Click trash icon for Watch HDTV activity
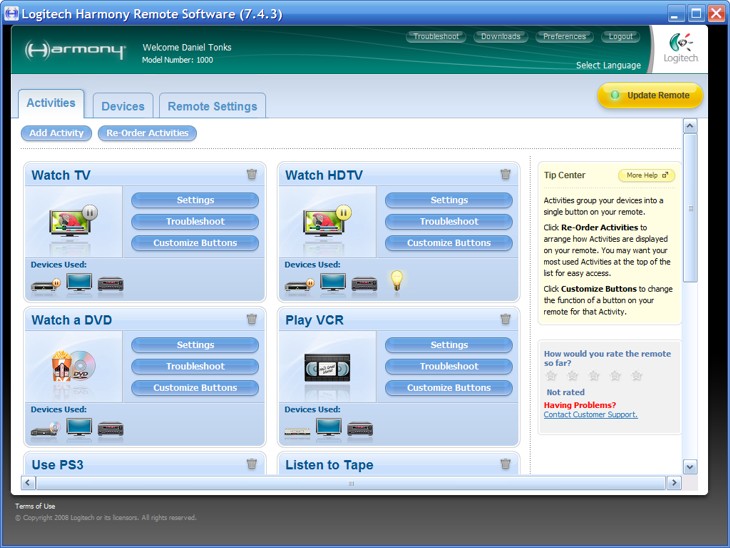Image resolution: width=730 pixels, height=548 pixels. (x=506, y=174)
